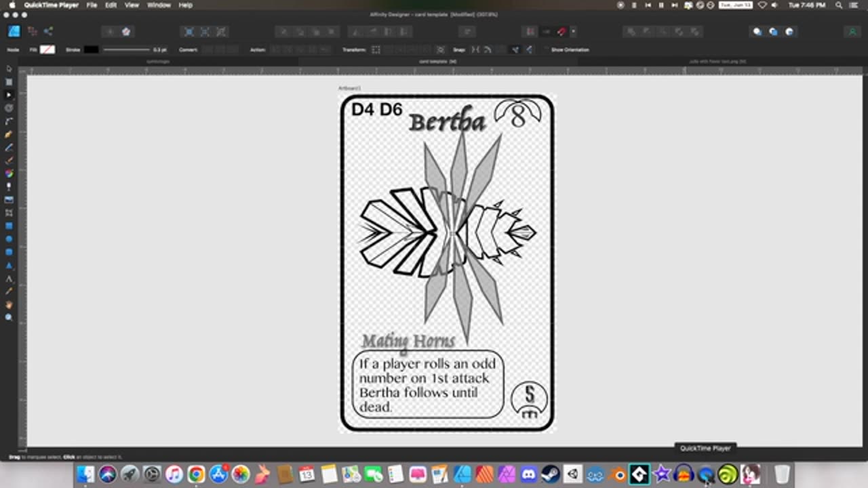
Task: Switch to Export persona
Action: (x=48, y=31)
